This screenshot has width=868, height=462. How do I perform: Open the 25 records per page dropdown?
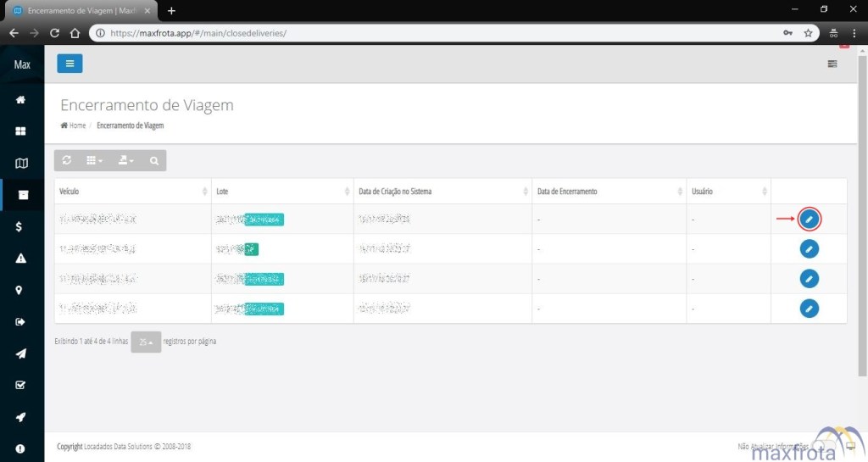click(146, 342)
